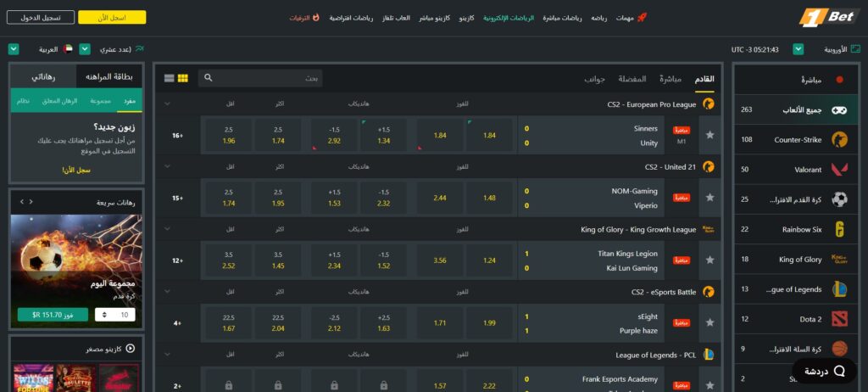Collapse the CS2 - eSports Battle section
The width and height of the screenshot is (868, 392).
(x=167, y=292)
